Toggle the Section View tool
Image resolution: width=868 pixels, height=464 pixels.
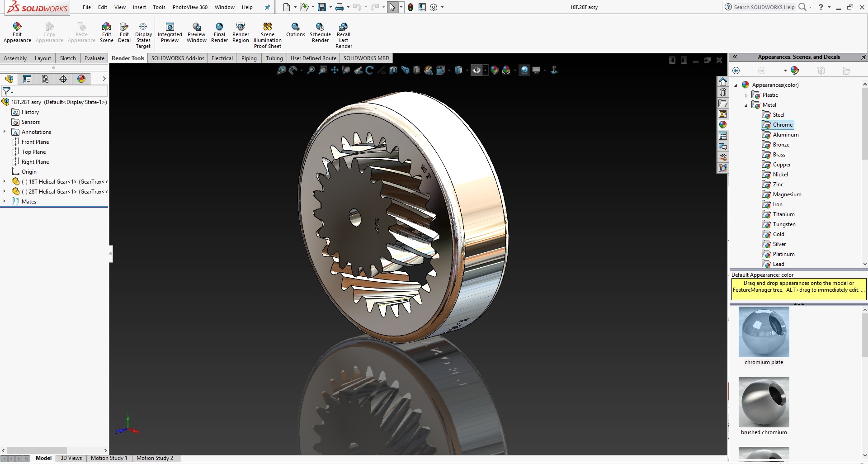(393, 70)
